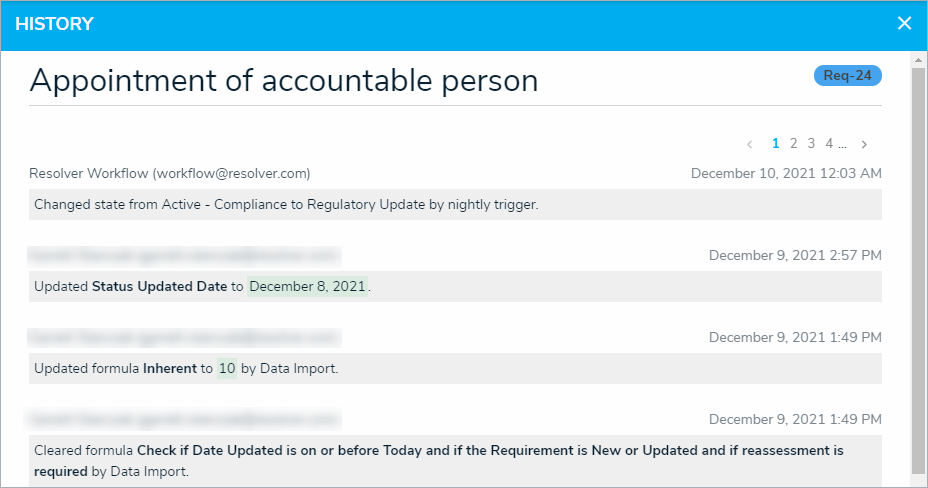928x488 pixels.
Task: Close the History dialog
Action: click(904, 23)
